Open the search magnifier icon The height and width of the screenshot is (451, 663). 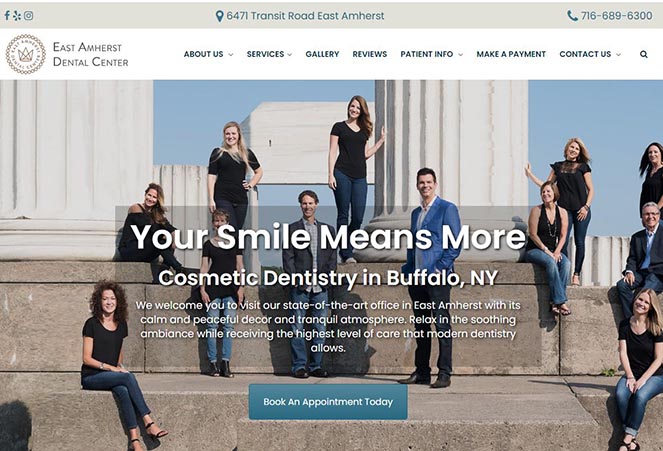point(644,54)
